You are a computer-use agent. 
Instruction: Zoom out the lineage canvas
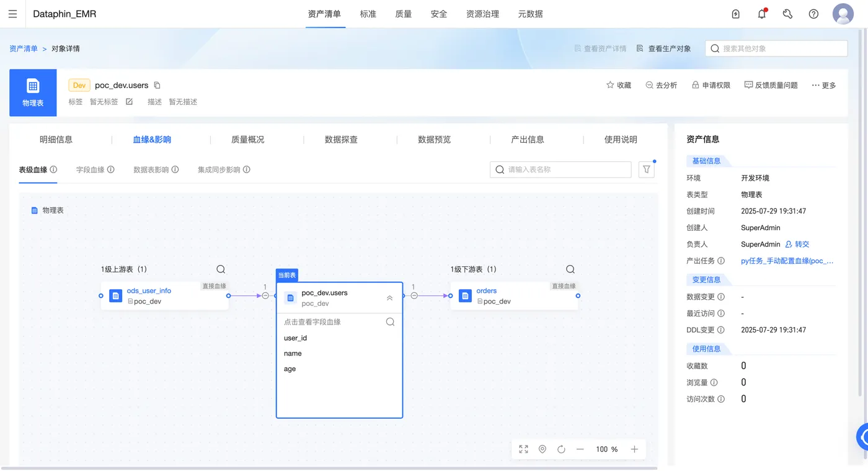point(580,449)
